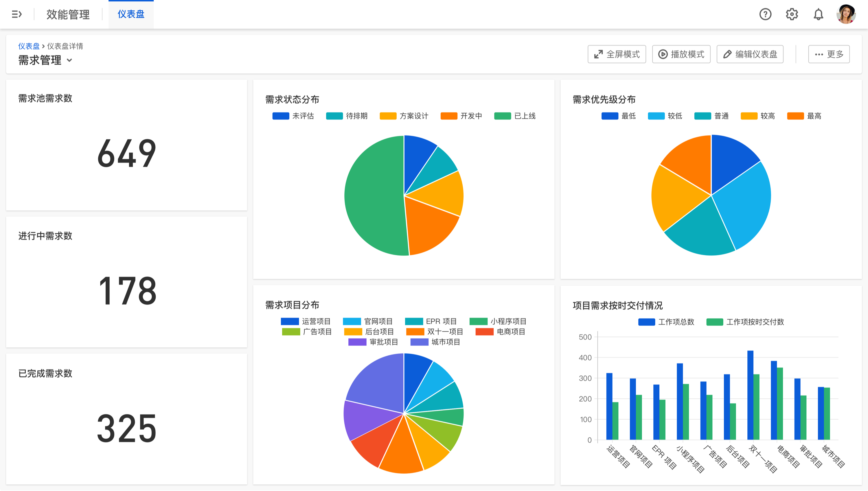Toggle 电商项目 legend item
This screenshot has height=491, width=868.
[500, 332]
